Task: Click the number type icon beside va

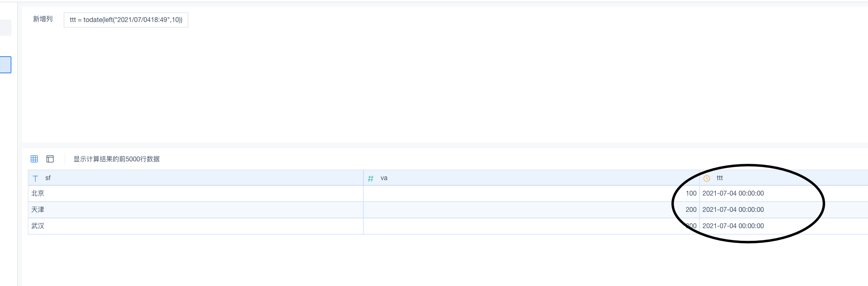Action: [x=371, y=178]
